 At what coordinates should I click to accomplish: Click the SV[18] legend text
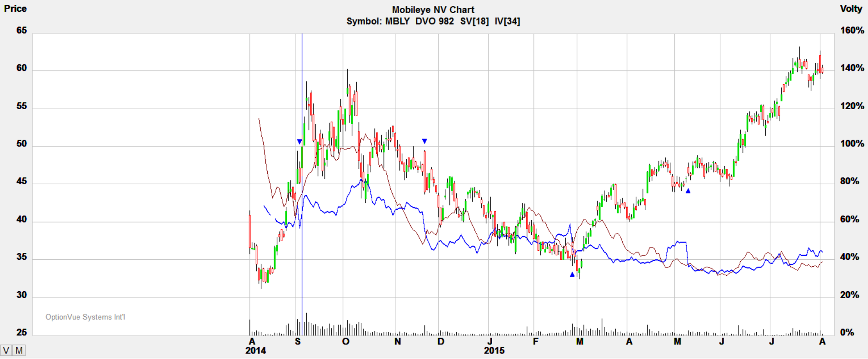click(474, 21)
